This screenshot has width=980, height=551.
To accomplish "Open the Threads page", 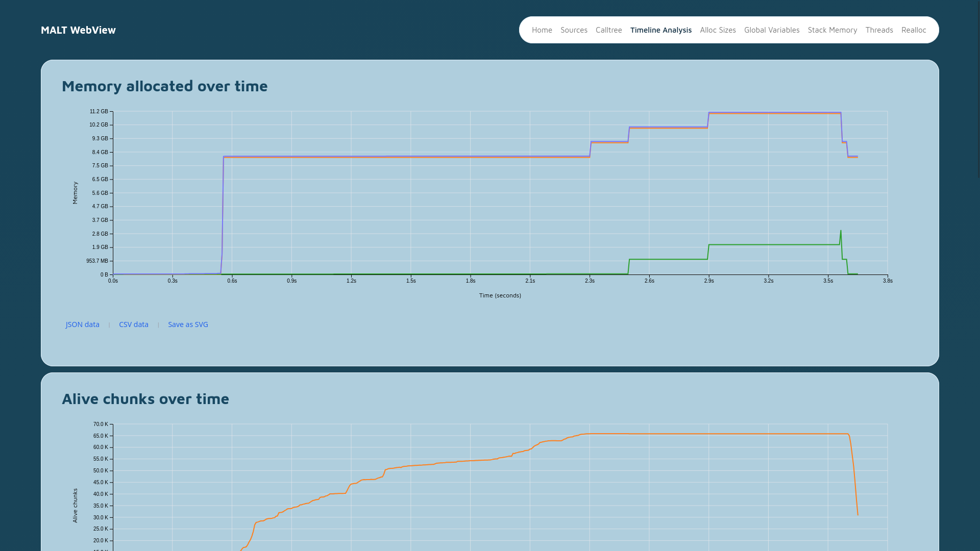I will [x=879, y=30].
